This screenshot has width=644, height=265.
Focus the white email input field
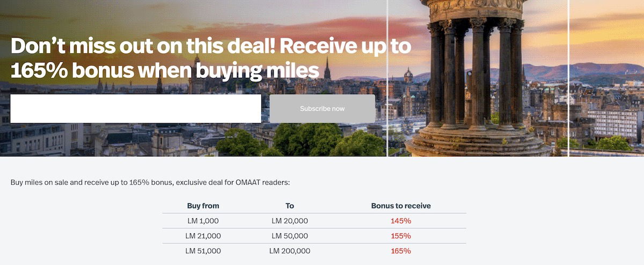[136, 109]
